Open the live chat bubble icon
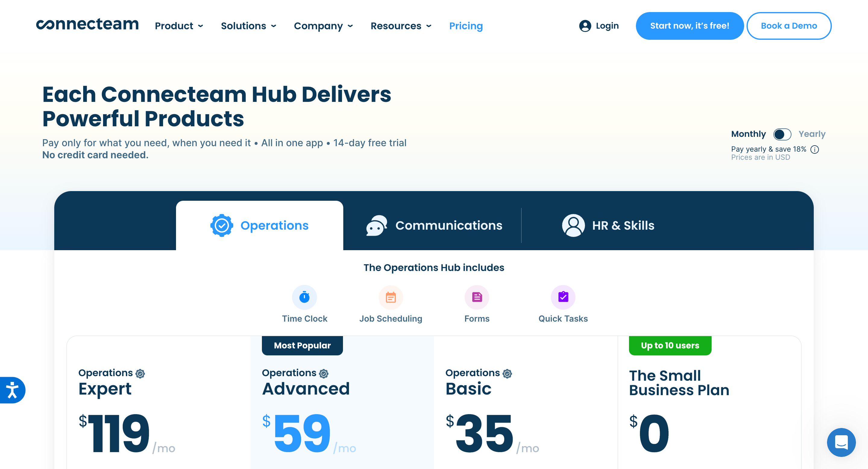The height and width of the screenshot is (469, 868). pyautogui.click(x=841, y=442)
